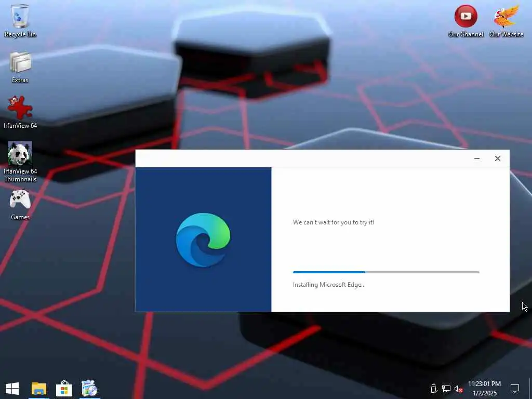This screenshot has width=532, height=399.
Task: Click the Edge installation progress bar
Action: (x=386, y=272)
